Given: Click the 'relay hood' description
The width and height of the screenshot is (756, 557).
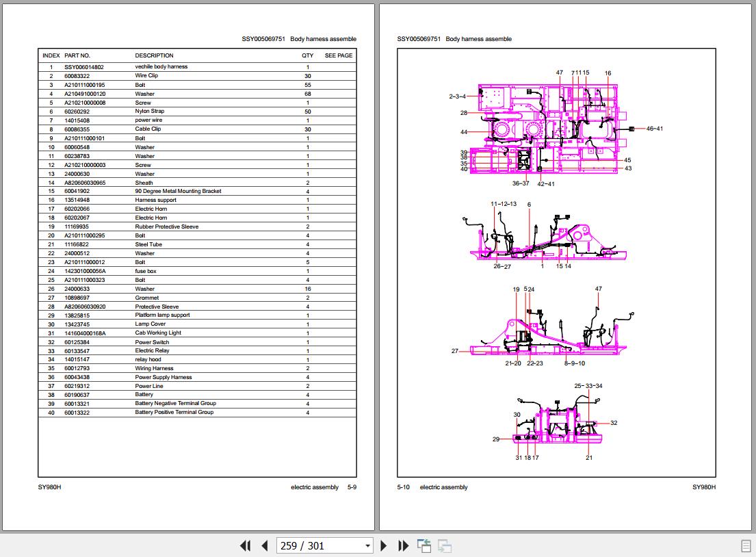Looking at the screenshot, I should (148, 360).
